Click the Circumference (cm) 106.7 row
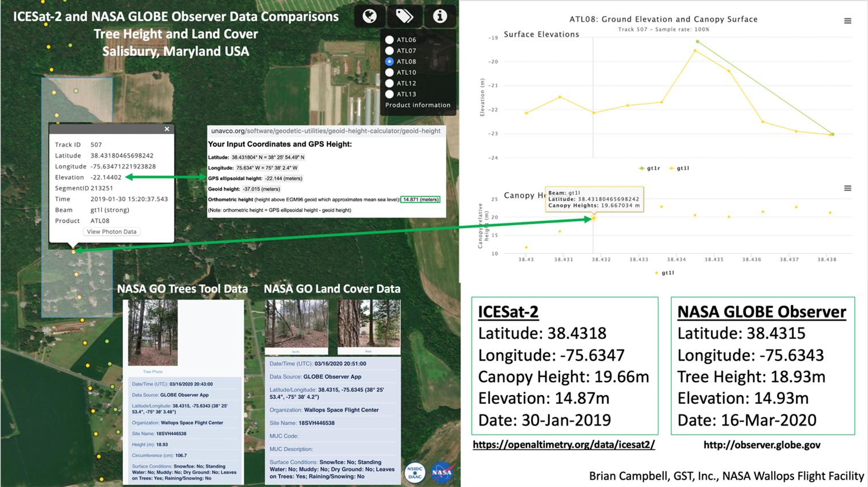Viewport: 868px width, 487px height. (160, 455)
